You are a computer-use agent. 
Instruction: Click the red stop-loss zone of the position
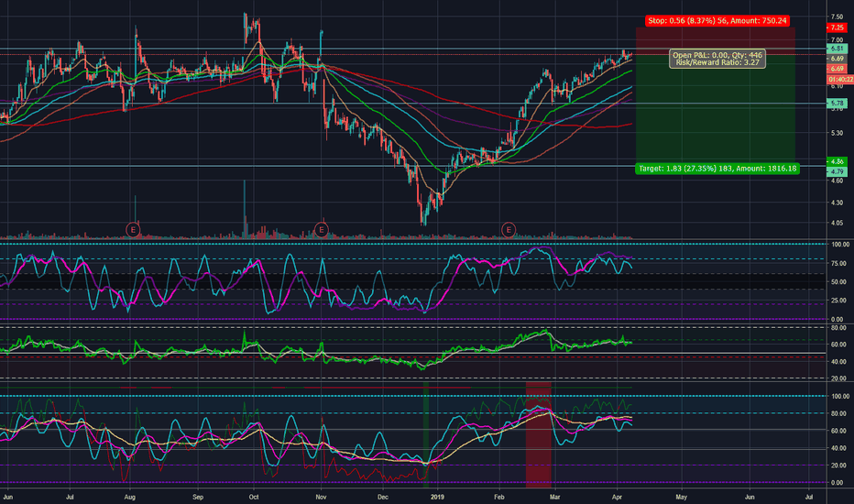[x=715, y=41]
